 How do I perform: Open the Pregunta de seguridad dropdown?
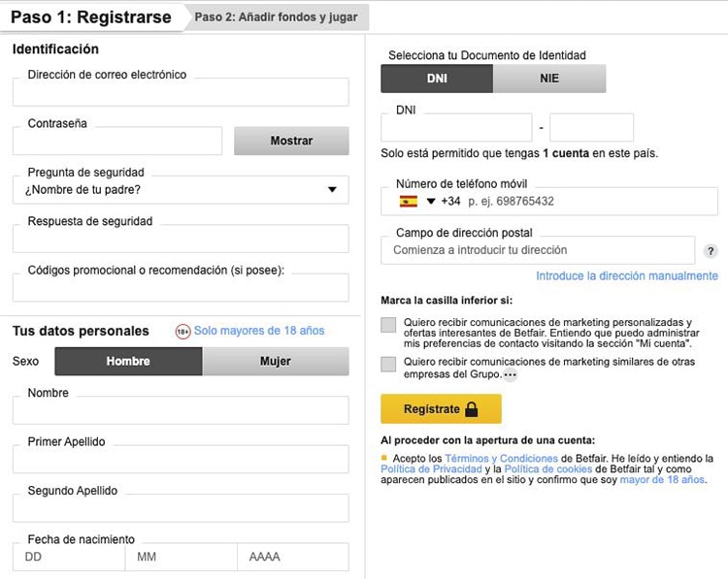(x=181, y=190)
